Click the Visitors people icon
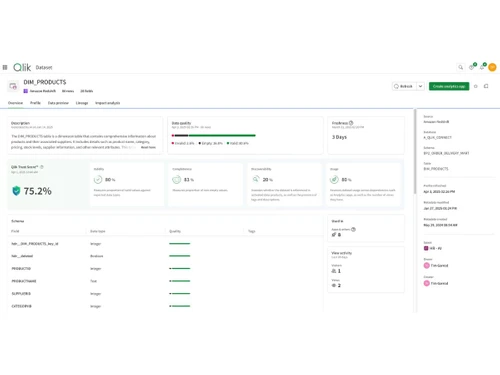This screenshot has height=375, width=500. 334,271
